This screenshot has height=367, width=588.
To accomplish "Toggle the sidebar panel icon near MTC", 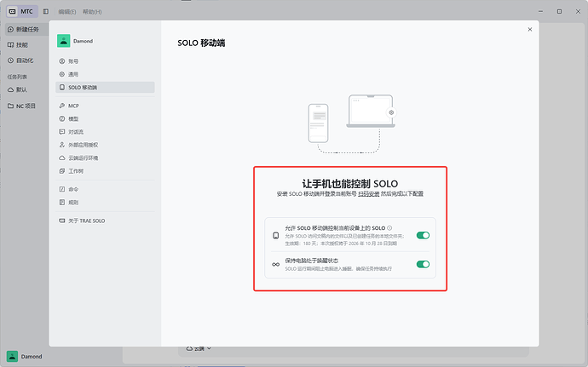I will [46, 12].
